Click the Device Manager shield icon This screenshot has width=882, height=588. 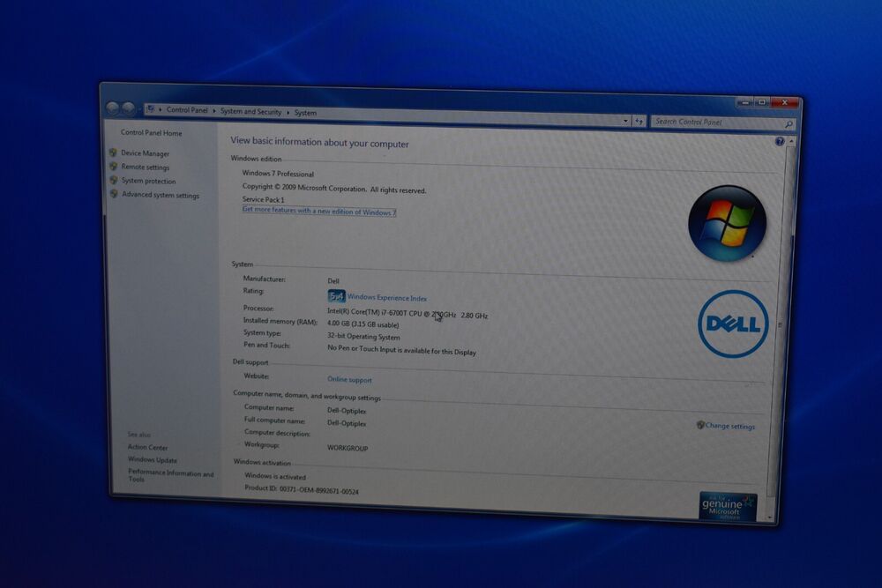[x=113, y=153]
